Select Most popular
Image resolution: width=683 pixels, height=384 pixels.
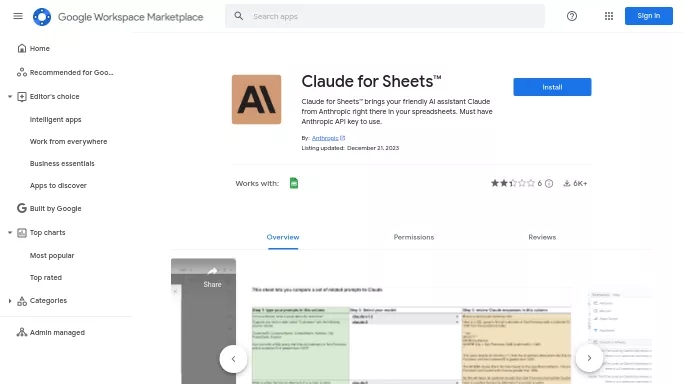(x=52, y=256)
